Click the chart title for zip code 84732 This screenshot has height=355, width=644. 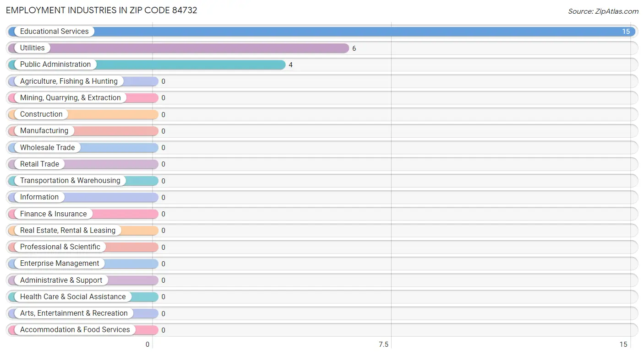[x=101, y=10]
